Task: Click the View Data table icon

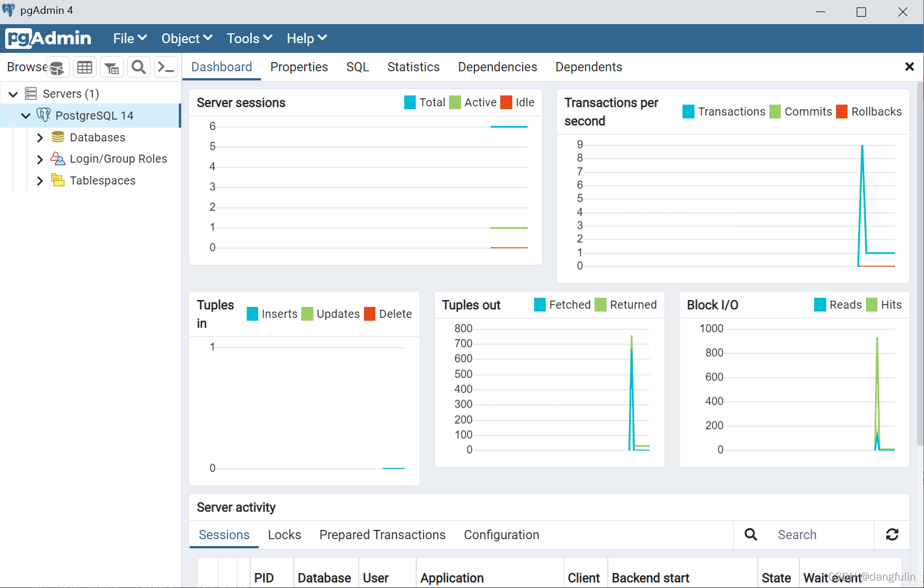Action: 85,68
